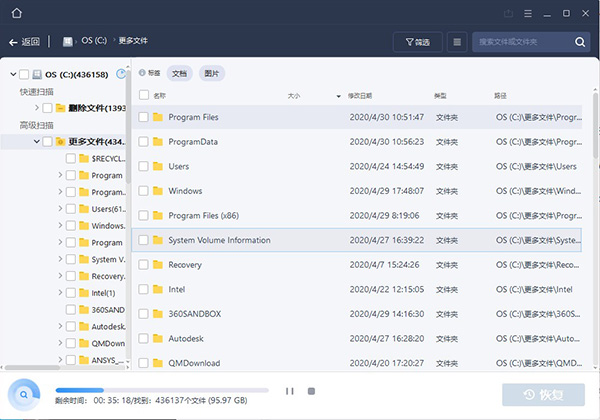
Task: Check the Windows folder checkbox
Action: [144, 191]
